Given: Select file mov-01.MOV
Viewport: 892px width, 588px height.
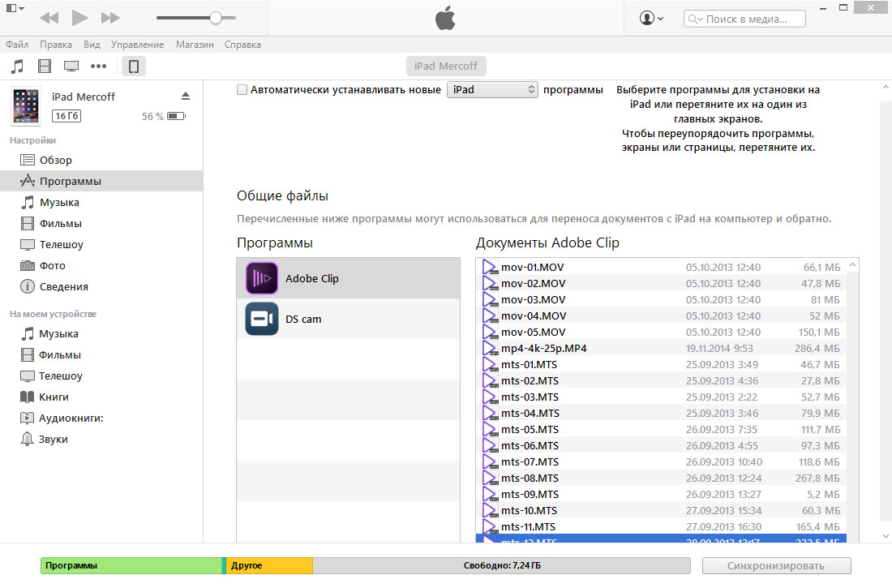Looking at the screenshot, I should click(661, 267).
